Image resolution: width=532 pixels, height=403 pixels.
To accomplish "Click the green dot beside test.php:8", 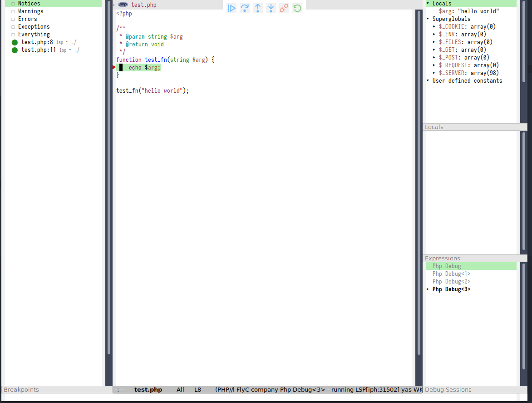I will pyautogui.click(x=15, y=42).
